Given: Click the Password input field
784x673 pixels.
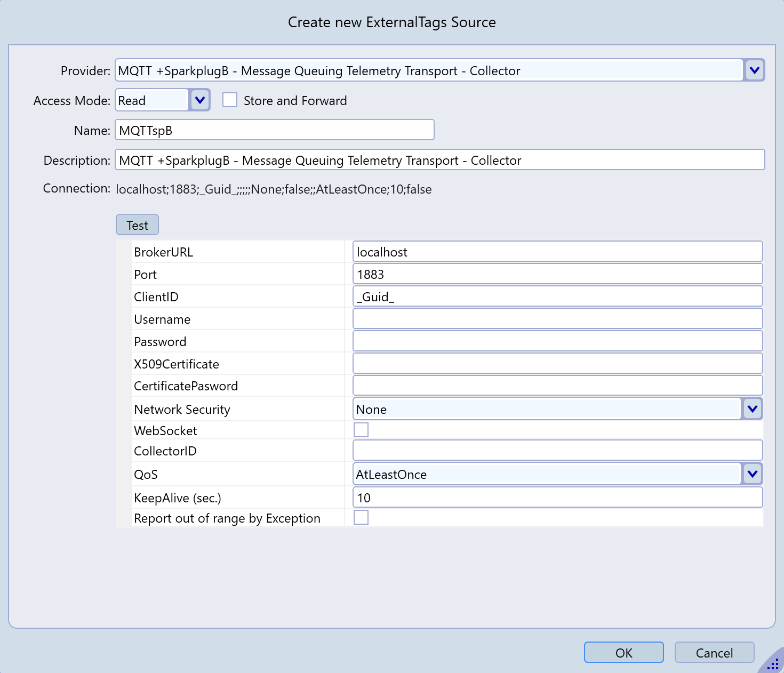Looking at the screenshot, I should tap(557, 341).
